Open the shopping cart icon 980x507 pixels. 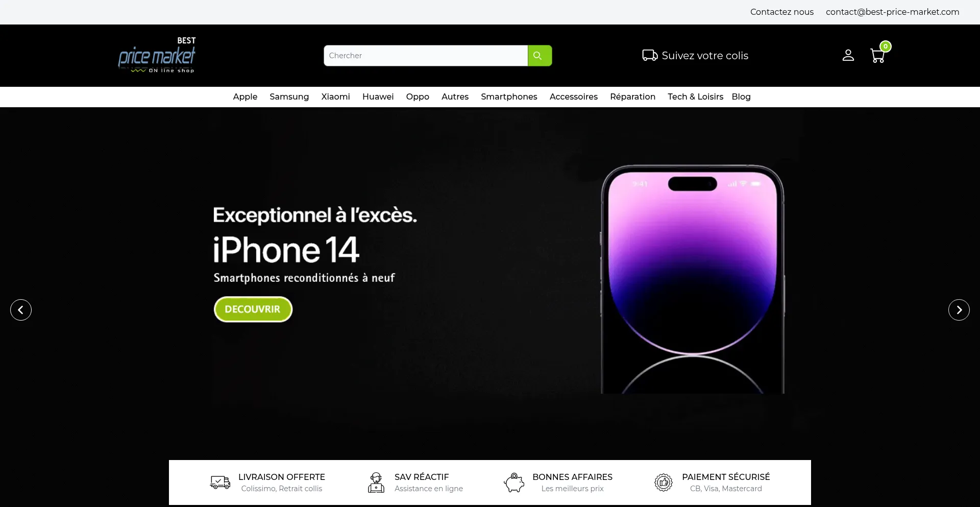tap(878, 55)
